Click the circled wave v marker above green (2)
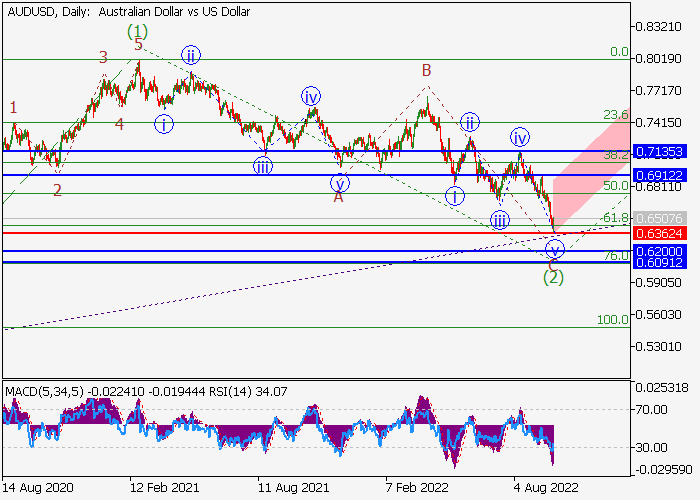Image resolution: width=700 pixels, height=500 pixels. point(555,249)
